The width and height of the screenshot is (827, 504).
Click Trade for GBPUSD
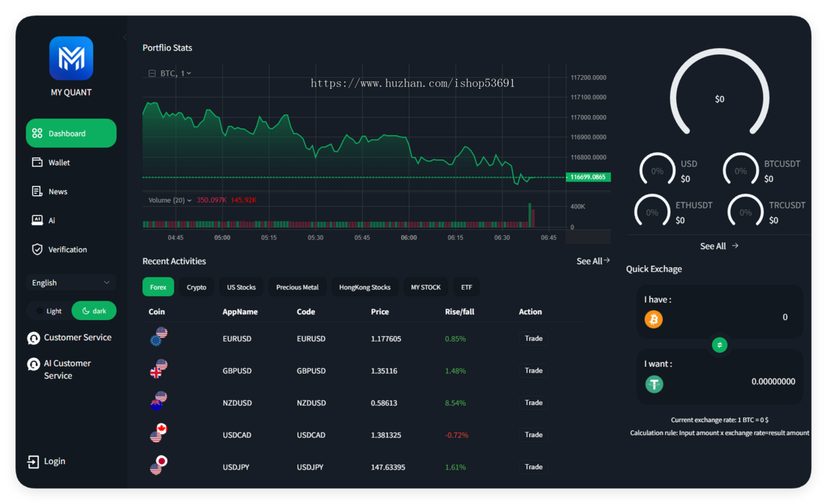pyautogui.click(x=533, y=370)
